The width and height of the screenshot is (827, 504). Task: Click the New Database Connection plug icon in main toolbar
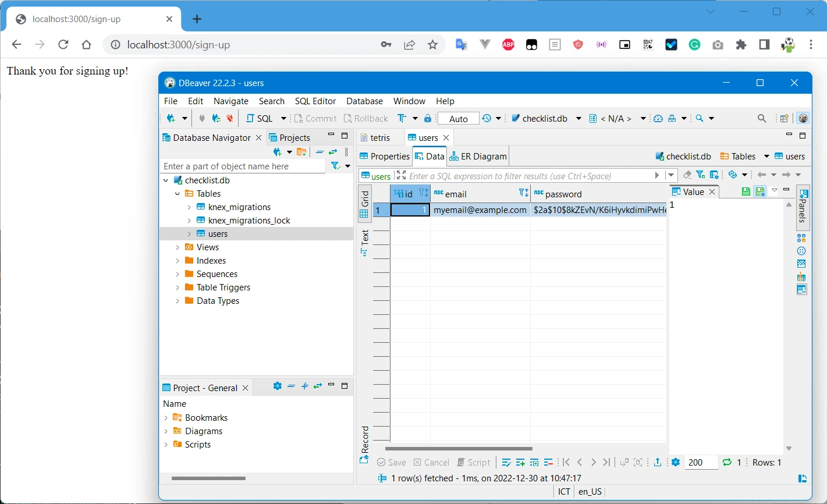coord(171,118)
